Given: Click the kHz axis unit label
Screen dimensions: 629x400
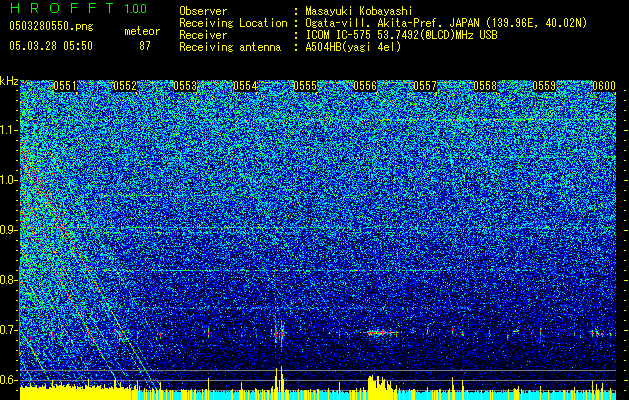Looking at the screenshot, I should click(x=9, y=81).
